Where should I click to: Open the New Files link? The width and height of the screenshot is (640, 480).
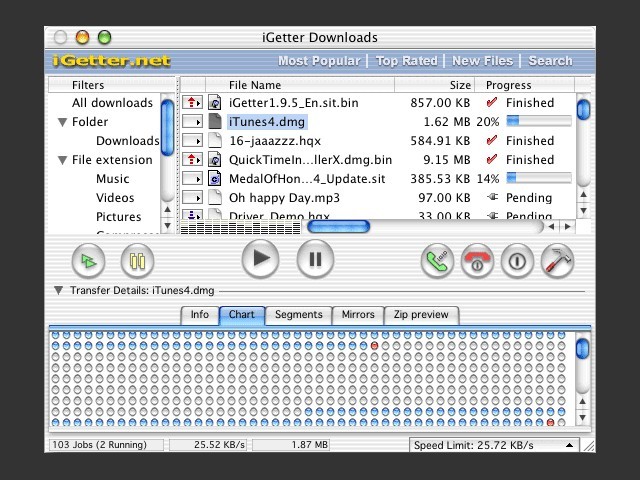click(x=482, y=61)
